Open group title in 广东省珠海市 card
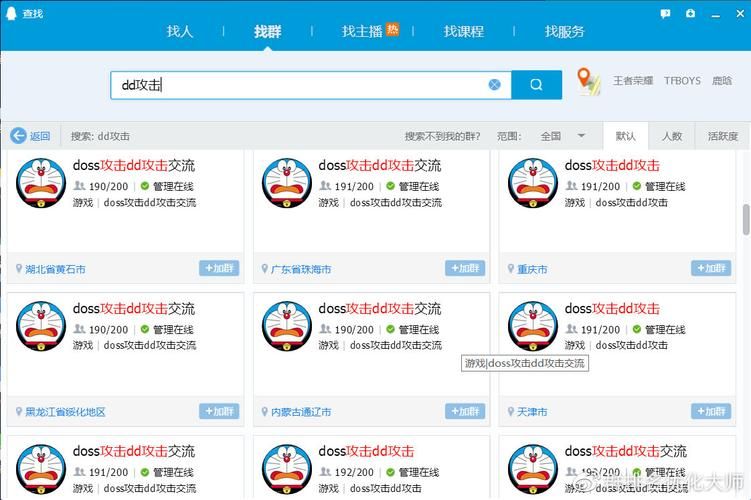The image size is (751, 500). [x=380, y=165]
